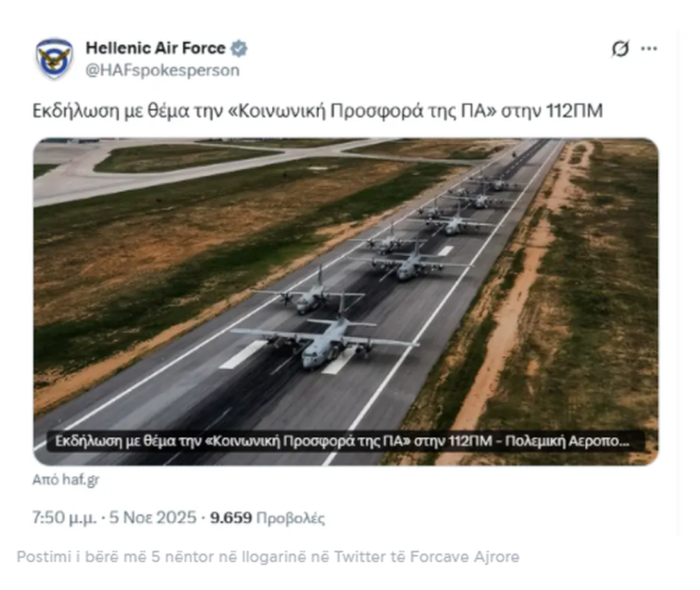Click the 9.659 views count

pyautogui.click(x=231, y=518)
